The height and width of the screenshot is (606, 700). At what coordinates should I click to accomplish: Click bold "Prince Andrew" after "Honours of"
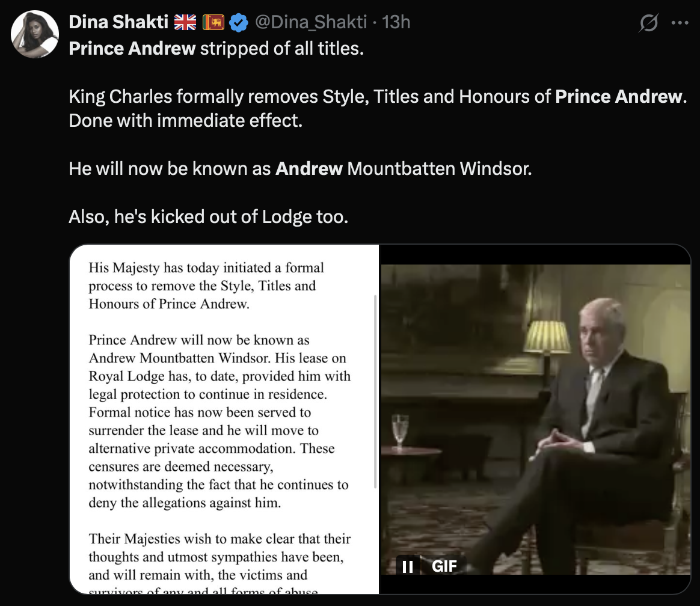click(x=619, y=96)
